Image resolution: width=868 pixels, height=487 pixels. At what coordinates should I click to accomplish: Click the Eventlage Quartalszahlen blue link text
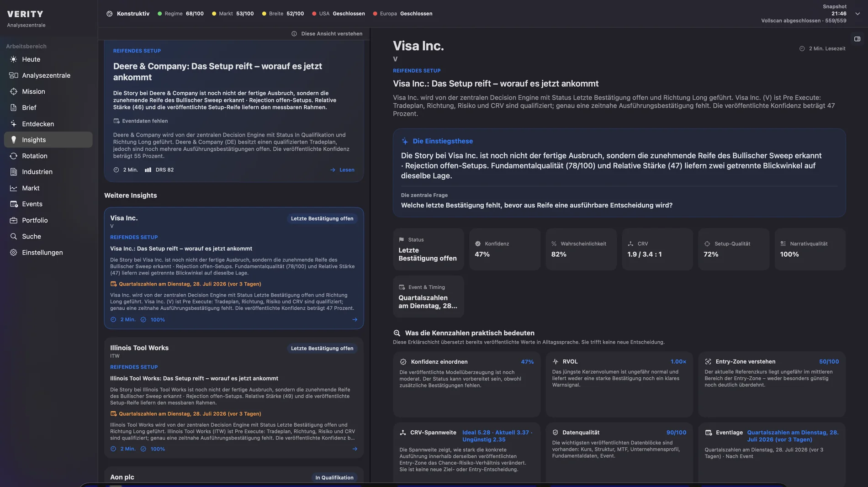tap(793, 436)
